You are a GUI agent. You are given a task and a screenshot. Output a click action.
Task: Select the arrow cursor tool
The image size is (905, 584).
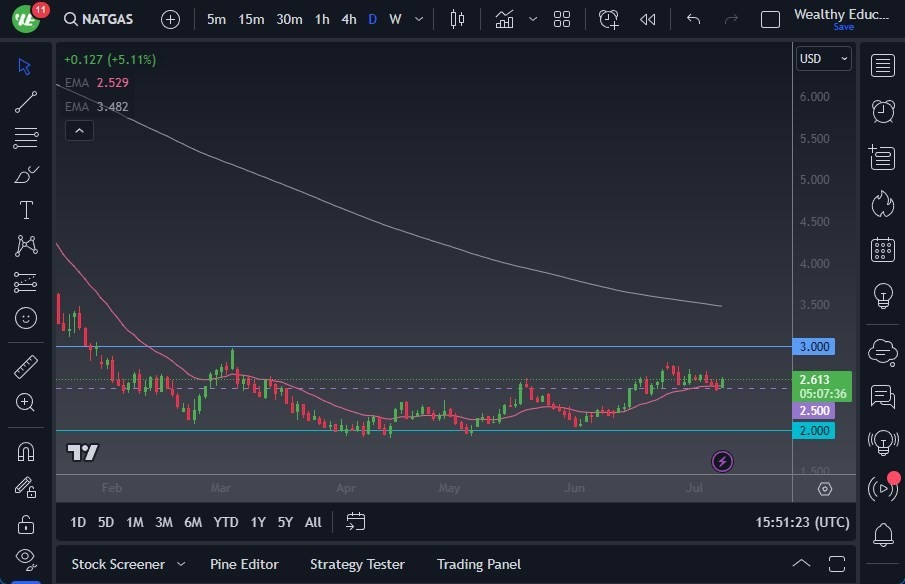pos(24,66)
